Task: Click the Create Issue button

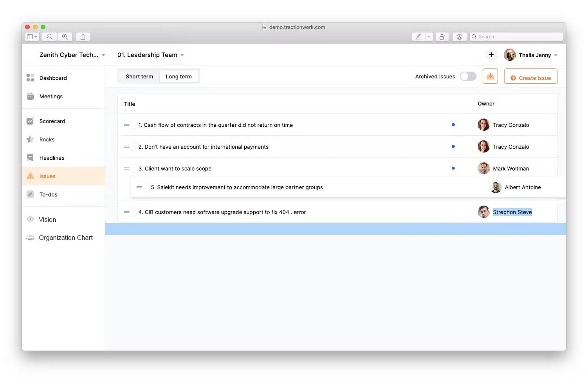Action: pos(530,77)
